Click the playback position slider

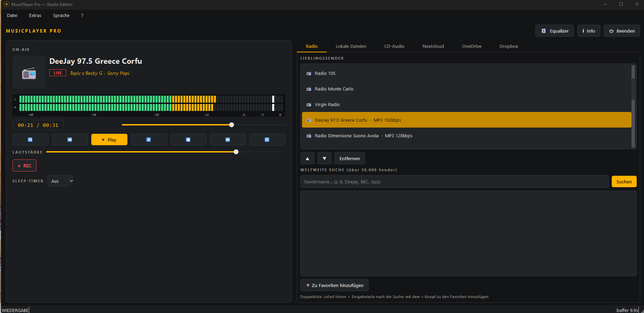point(203,125)
